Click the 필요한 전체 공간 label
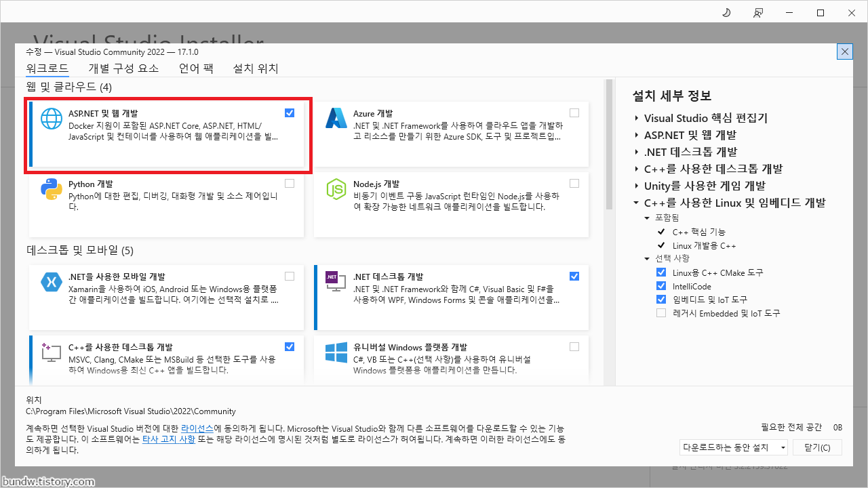The width and height of the screenshot is (868, 488). click(791, 427)
